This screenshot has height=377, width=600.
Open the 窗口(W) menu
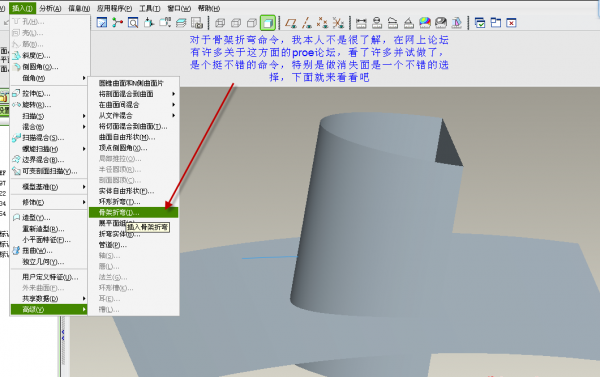tap(179, 8)
